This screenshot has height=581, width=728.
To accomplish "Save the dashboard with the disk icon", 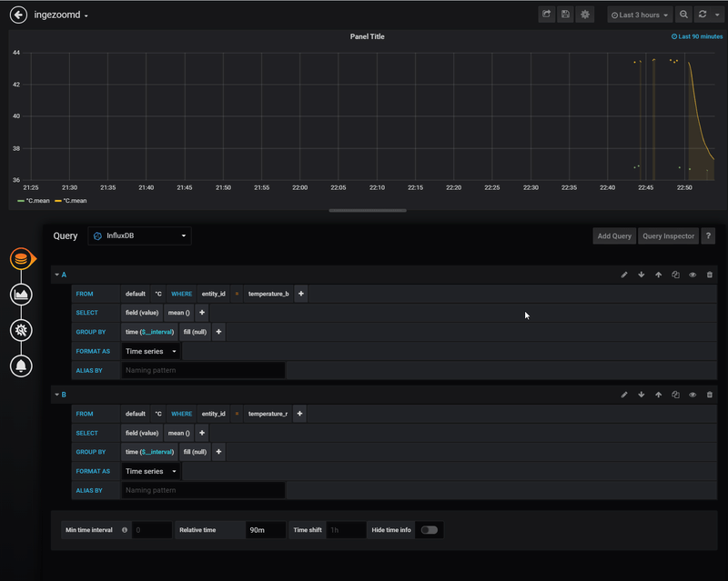I will 566,15.
